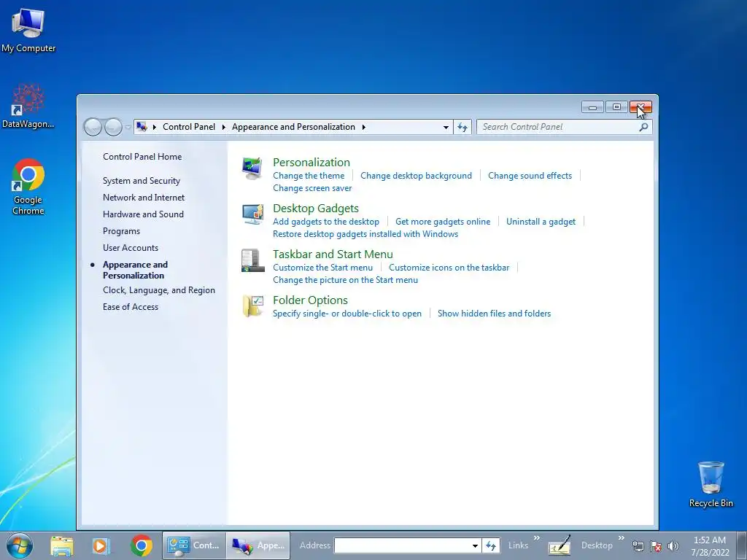The image size is (747, 560).
Task: Expand the arrow after Appearance and Personalization breadcrumb
Action: point(363,127)
